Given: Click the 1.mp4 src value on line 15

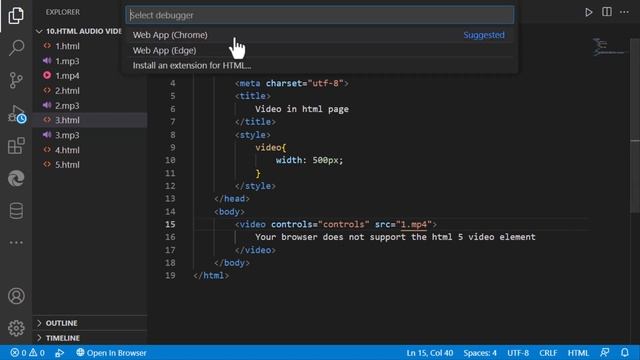Looking at the screenshot, I should (x=413, y=224).
